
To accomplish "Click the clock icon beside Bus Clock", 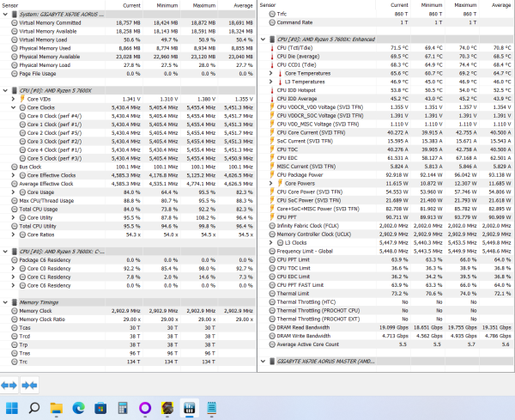I will (x=14, y=167).
